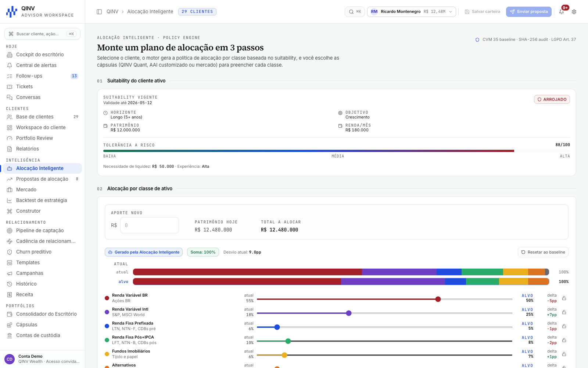Screen dimensions: 588x368
Task: Click QINV breadcrumb link
Action: 112,12
